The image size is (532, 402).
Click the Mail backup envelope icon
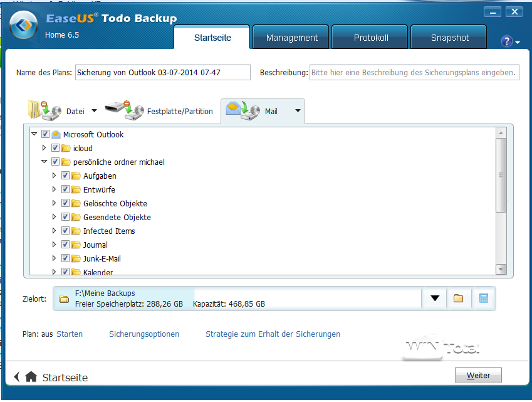point(243,110)
